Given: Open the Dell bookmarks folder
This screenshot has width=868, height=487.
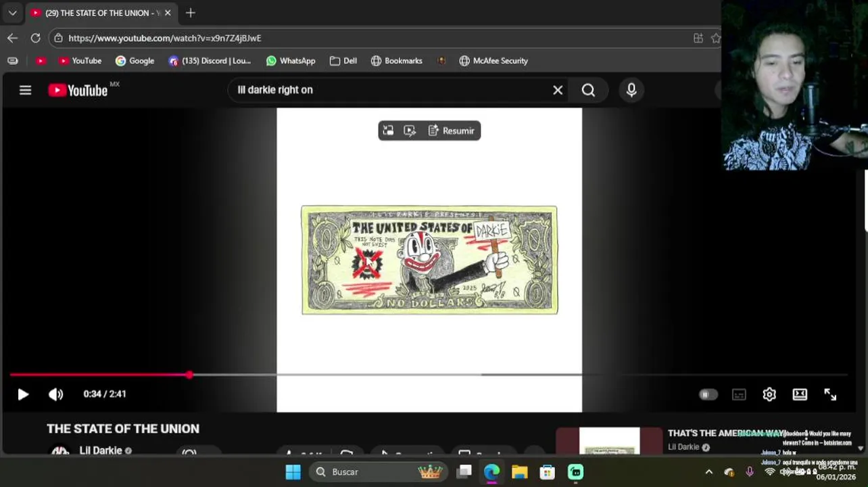Looking at the screenshot, I should 343,61.
